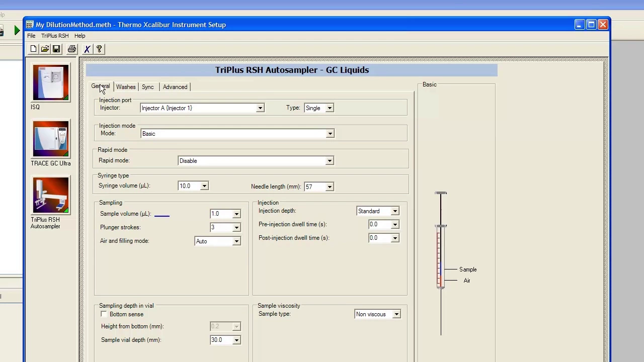Open the Help menu

pos(79,36)
